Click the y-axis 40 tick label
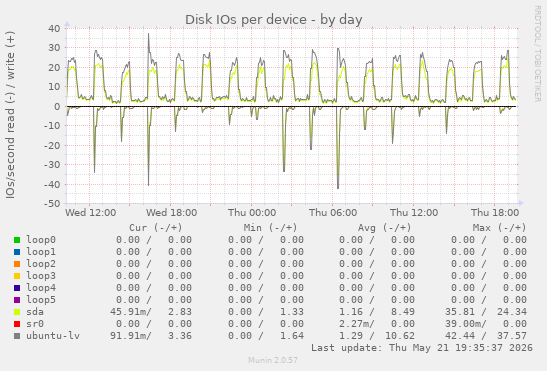Image resolution: width=547 pixels, height=371 pixels. point(54,28)
